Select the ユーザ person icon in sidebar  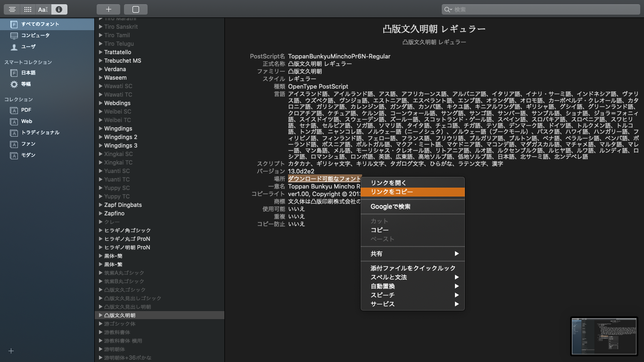14,47
